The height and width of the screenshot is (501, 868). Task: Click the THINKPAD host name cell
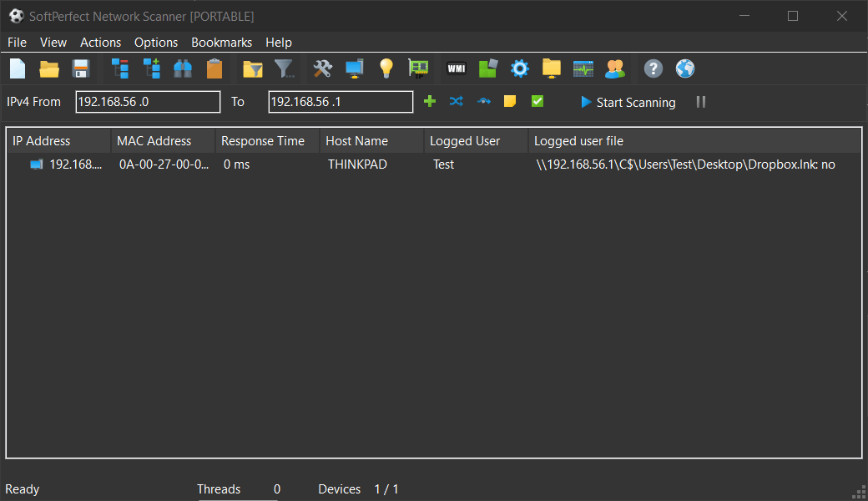point(357,164)
